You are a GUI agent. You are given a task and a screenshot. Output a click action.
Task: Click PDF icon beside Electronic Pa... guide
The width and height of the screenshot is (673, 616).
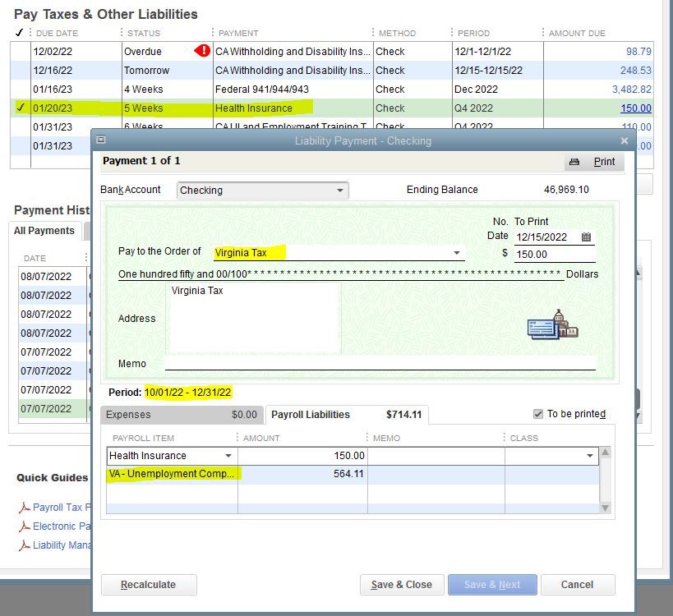coord(24,526)
